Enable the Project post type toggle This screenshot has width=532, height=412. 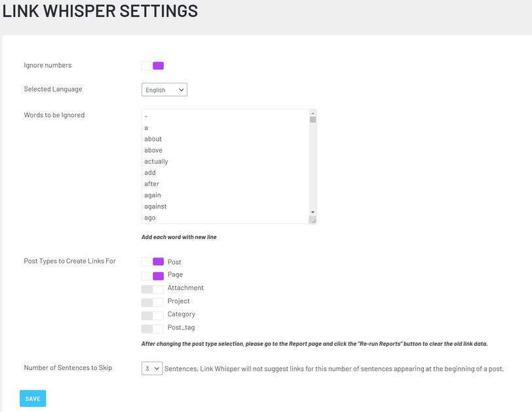(x=153, y=302)
